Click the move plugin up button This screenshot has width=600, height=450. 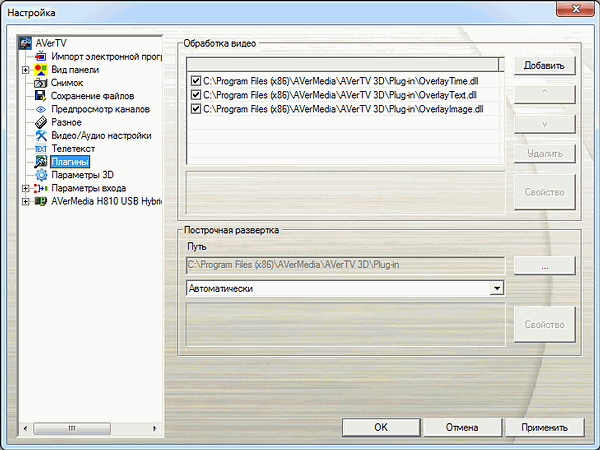point(544,94)
